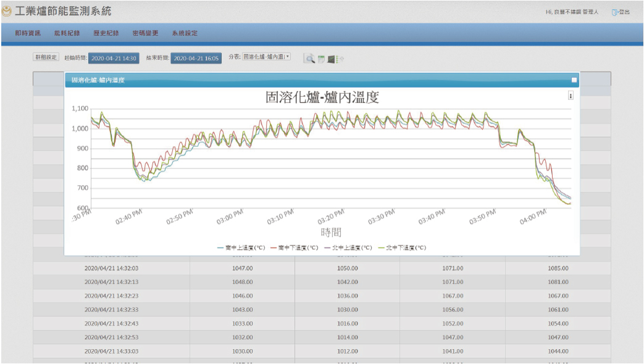Image resolution: width=644 pixels, height=364 pixels.
Task: Click the 工業爐節能監測系統 page title
Action: coord(63,11)
